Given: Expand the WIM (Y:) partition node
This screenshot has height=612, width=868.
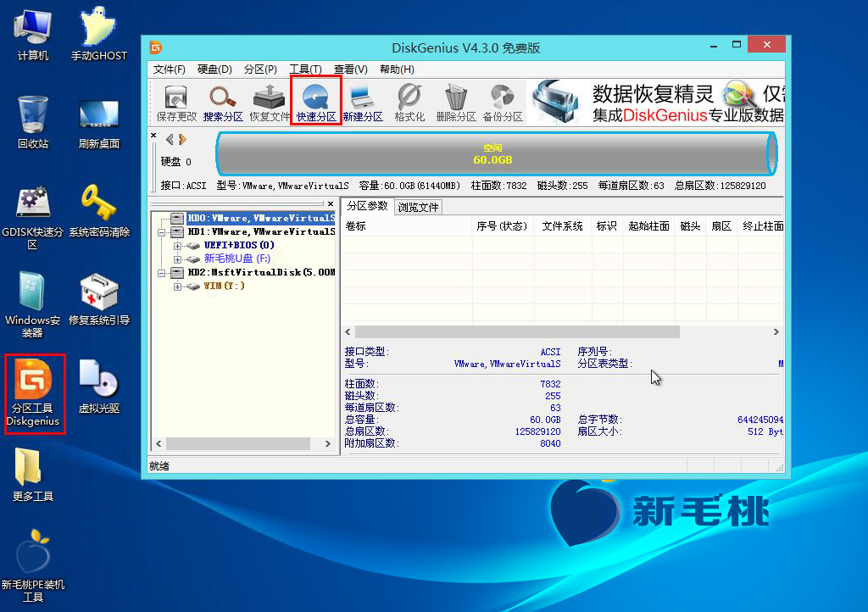Looking at the screenshot, I should [x=177, y=286].
